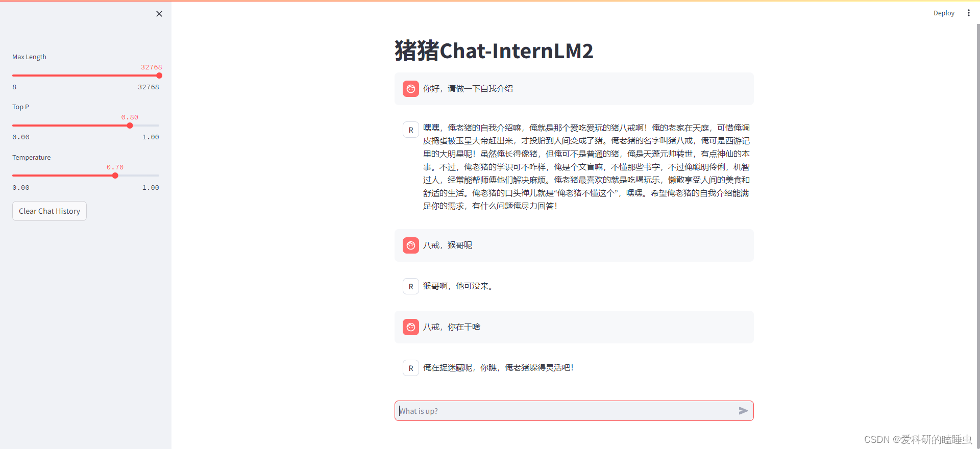Click the Max Length minimum value 8
980x449 pixels.
[14, 87]
